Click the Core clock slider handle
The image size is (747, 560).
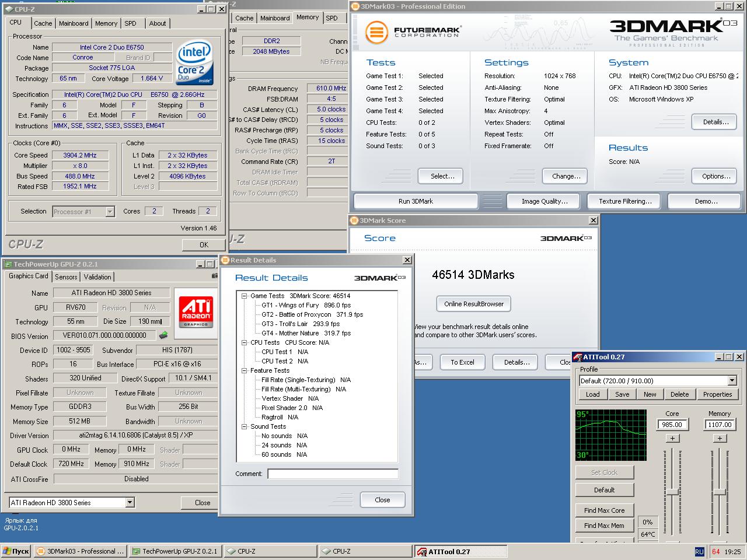[x=672, y=492]
